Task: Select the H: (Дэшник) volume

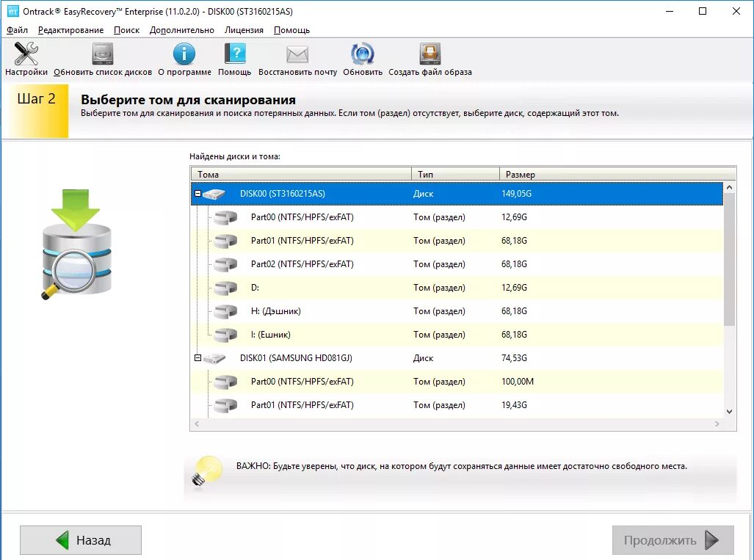Action: coord(275,311)
